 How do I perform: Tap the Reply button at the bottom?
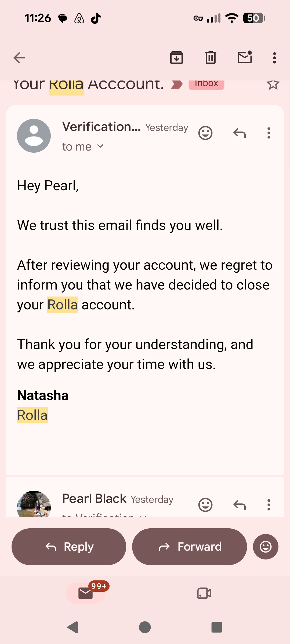[69, 547]
